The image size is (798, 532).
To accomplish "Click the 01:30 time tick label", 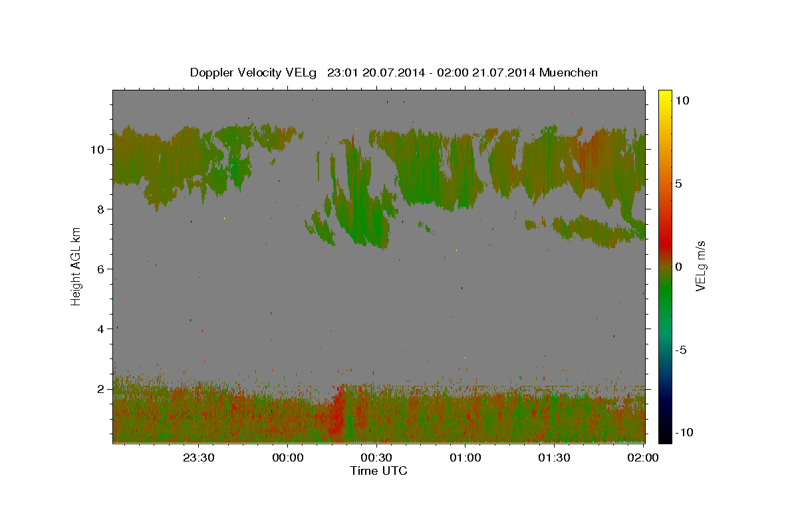I will click(555, 458).
